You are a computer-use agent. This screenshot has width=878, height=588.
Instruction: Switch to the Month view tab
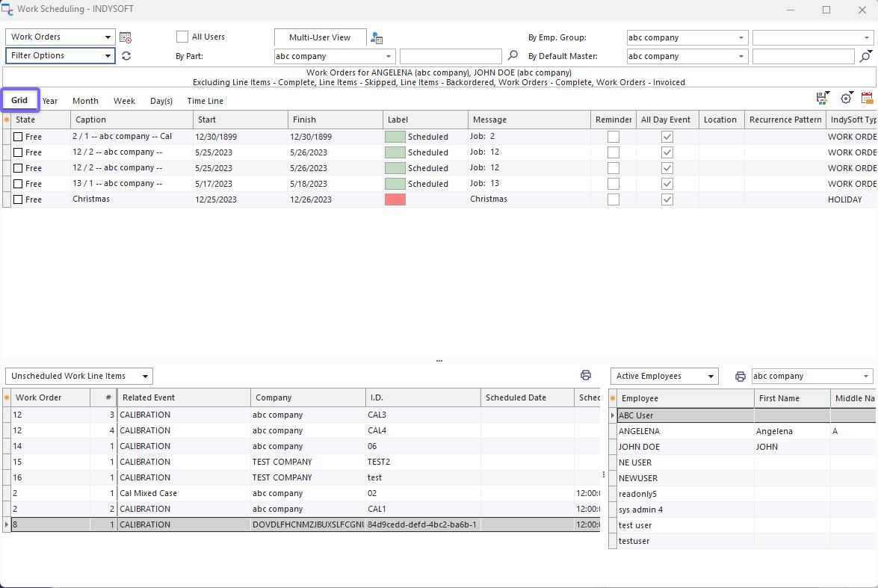tap(85, 101)
